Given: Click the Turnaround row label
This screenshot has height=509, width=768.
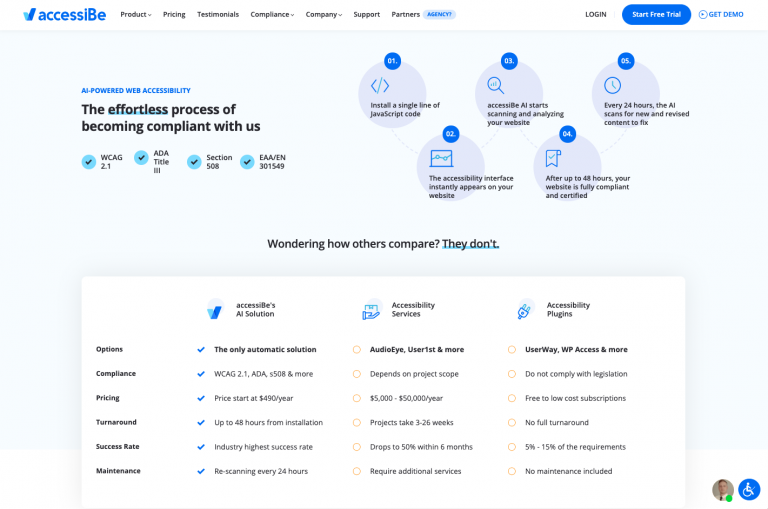Looking at the screenshot, I should coord(116,422).
